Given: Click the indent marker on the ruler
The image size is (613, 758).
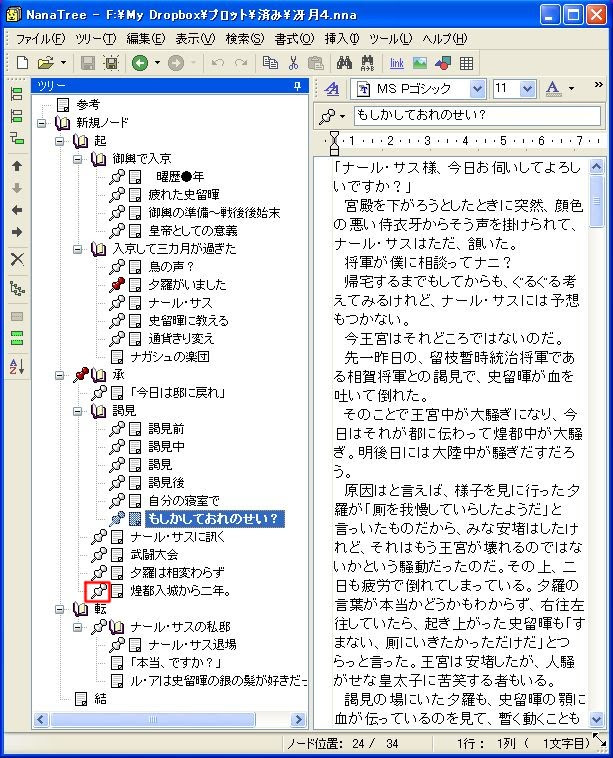Looking at the screenshot, I should point(334,144).
